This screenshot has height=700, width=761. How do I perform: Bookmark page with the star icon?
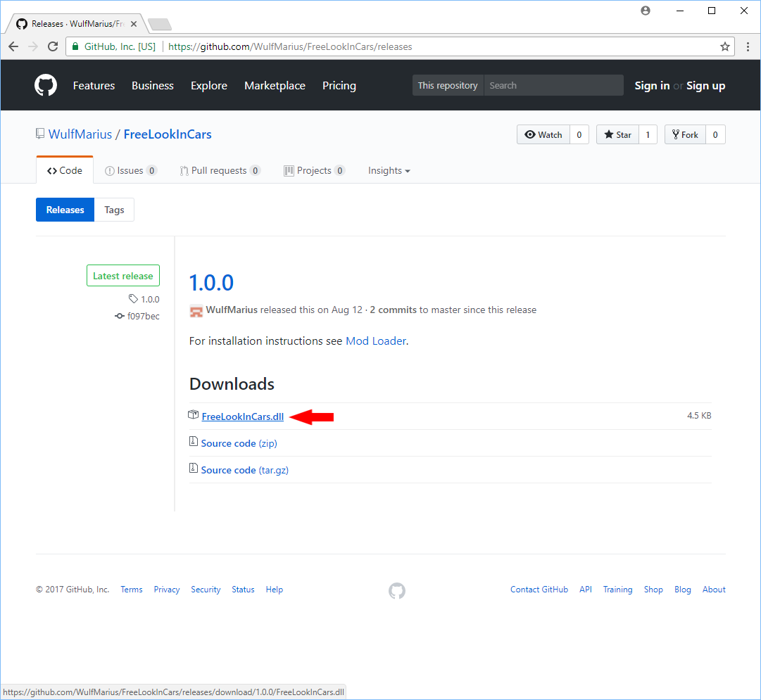724,46
